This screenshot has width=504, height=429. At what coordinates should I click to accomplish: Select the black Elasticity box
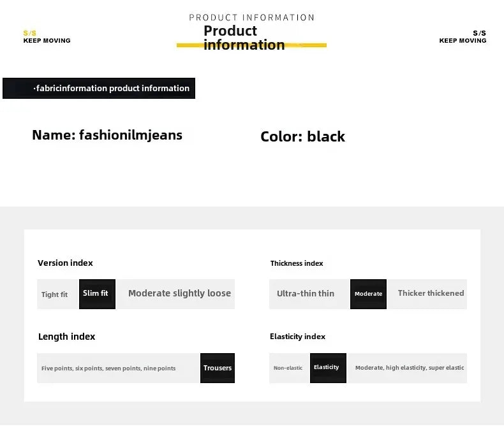click(x=327, y=368)
